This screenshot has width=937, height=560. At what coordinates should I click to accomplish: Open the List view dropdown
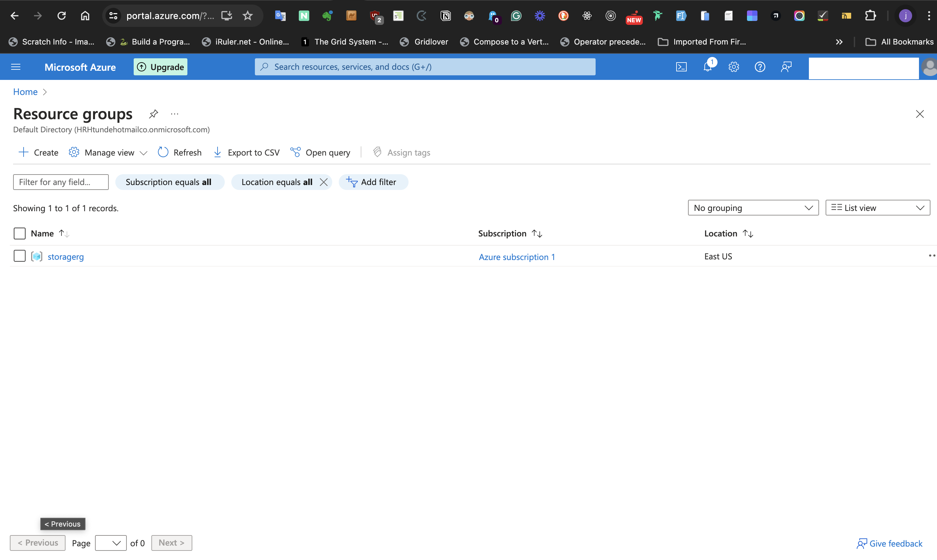click(x=877, y=208)
